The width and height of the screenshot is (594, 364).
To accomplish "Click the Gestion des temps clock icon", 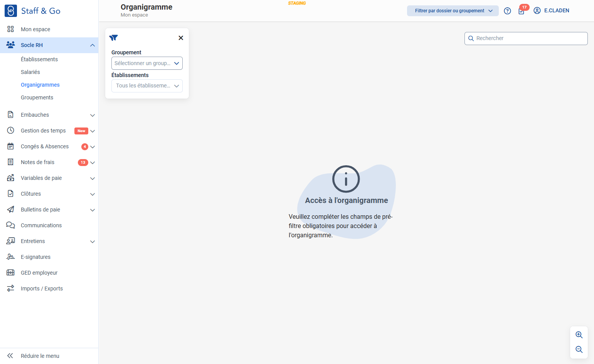I will click(x=11, y=131).
